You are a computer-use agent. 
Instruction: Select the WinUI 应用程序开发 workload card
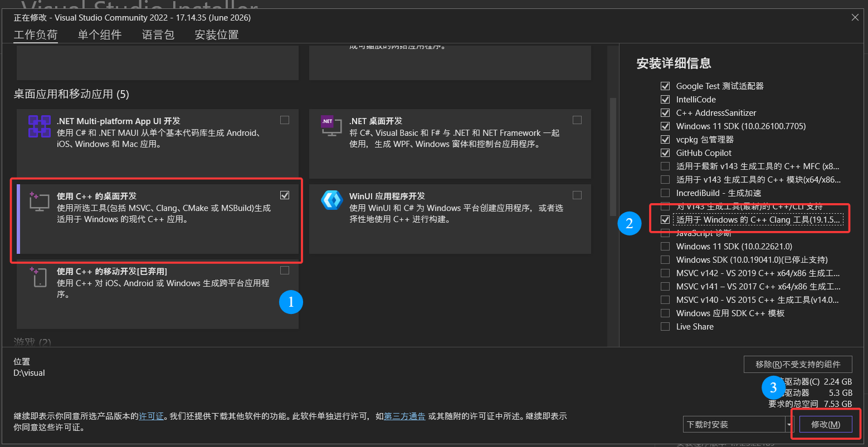pos(450,219)
